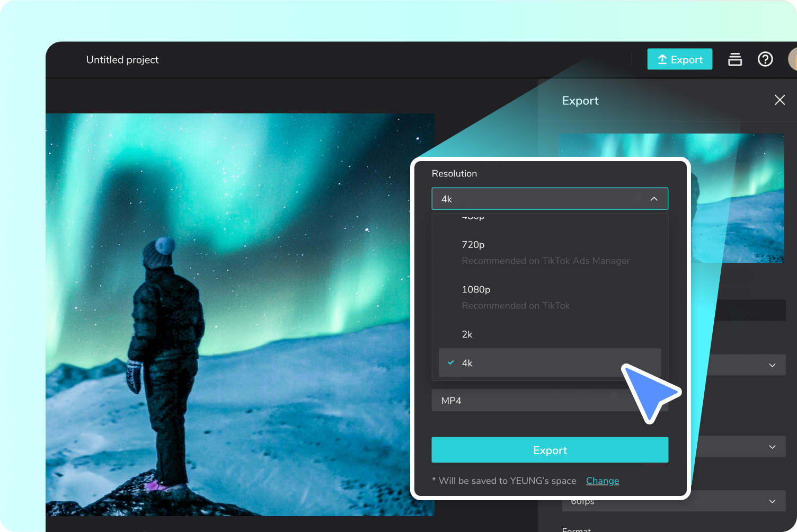Collapse the Resolution dropdown showing 4k
This screenshot has width=797, height=532.
point(550,199)
